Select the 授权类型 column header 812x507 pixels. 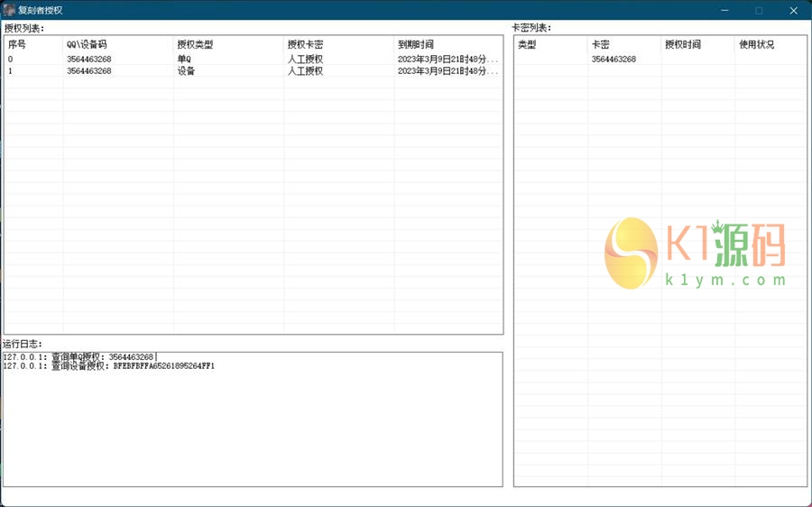195,44
